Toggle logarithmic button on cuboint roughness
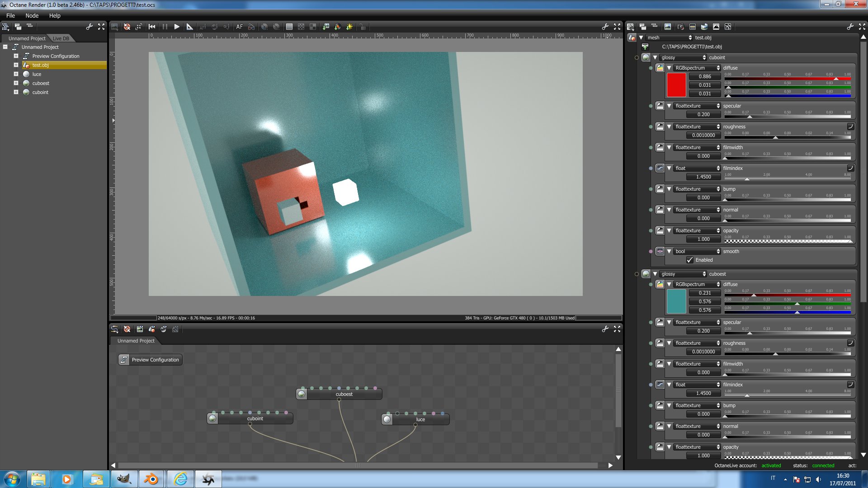 (850, 127)
